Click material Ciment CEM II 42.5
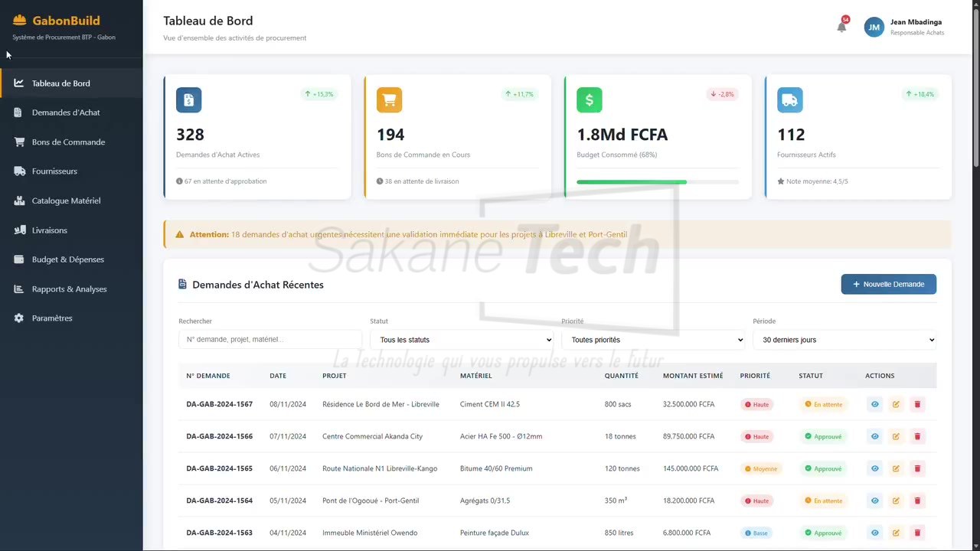 [490, 404]
